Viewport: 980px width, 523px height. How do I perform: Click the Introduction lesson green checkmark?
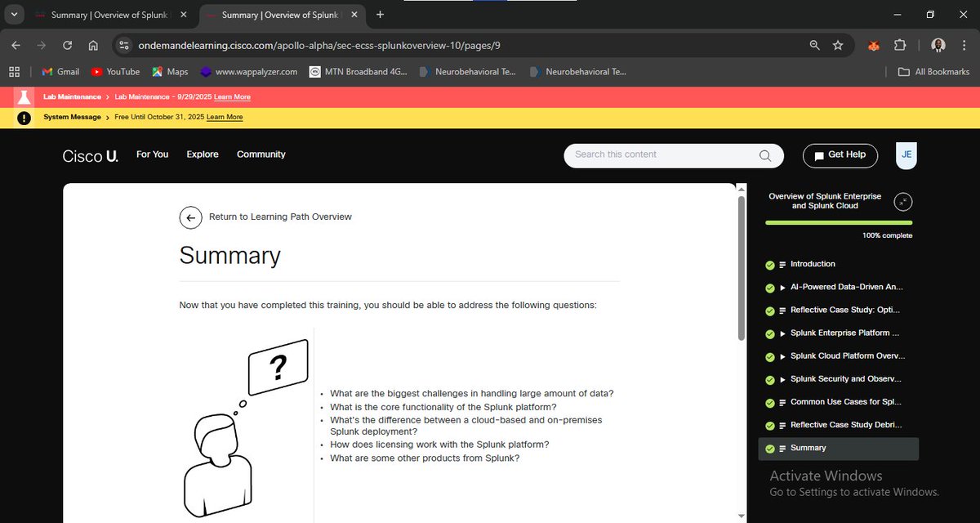770,265
